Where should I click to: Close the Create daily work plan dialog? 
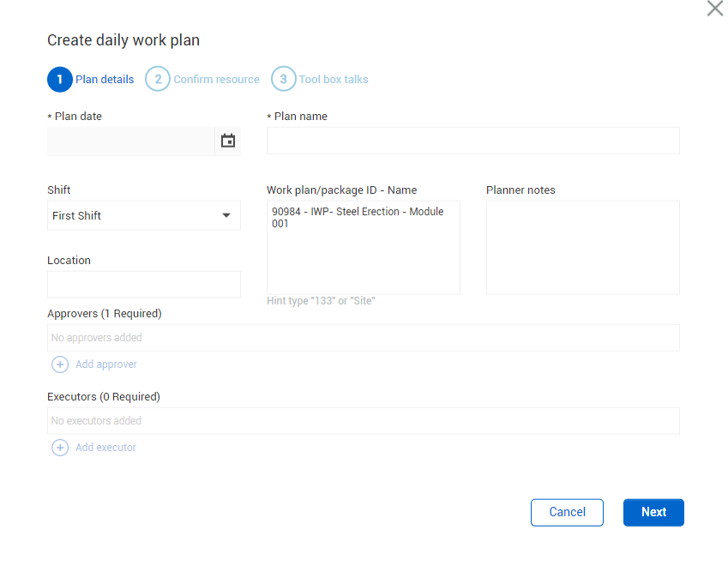[714, 9]
